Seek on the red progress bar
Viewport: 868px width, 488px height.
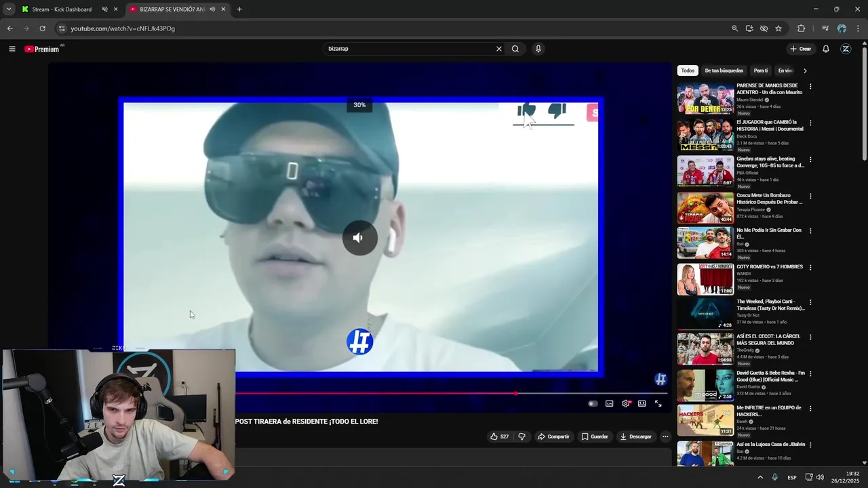pyautogui.click(x=451, y=393)
